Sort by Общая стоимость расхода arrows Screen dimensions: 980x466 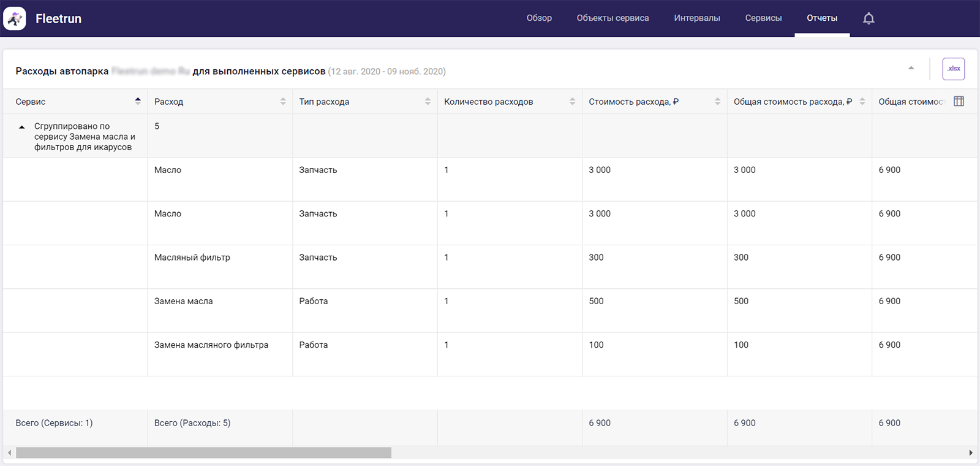[x=862, y=101]
